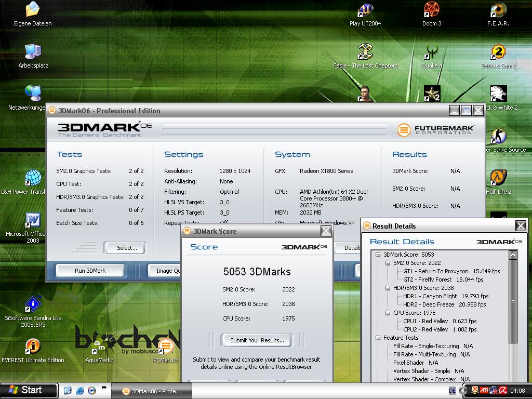
Task: Collapse the Feature Tests tree node
Action: [x=378, y=338]
